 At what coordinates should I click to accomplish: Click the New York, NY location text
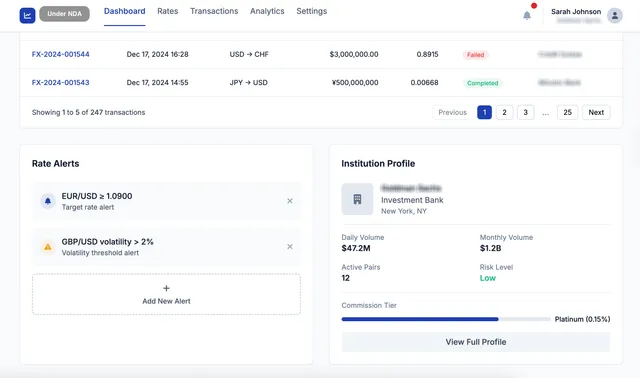pyautogui.click(x=404, y=211)
